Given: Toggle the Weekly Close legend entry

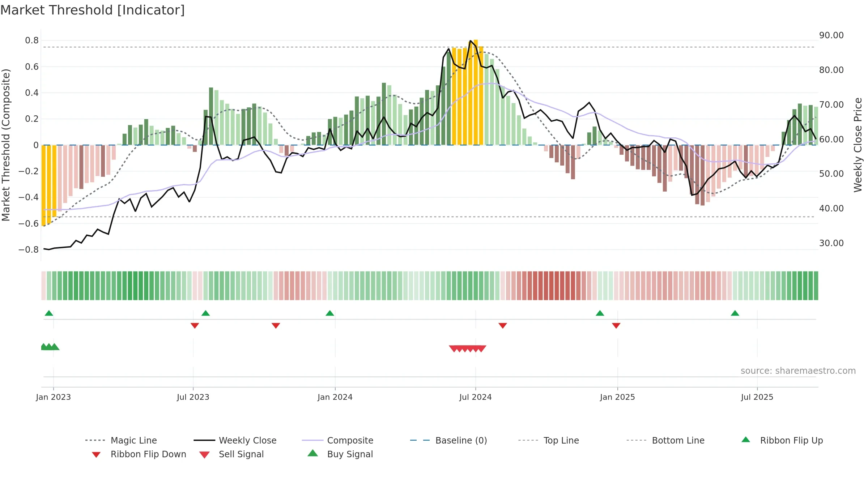Looking at the screenshot, I should (235, 440).
